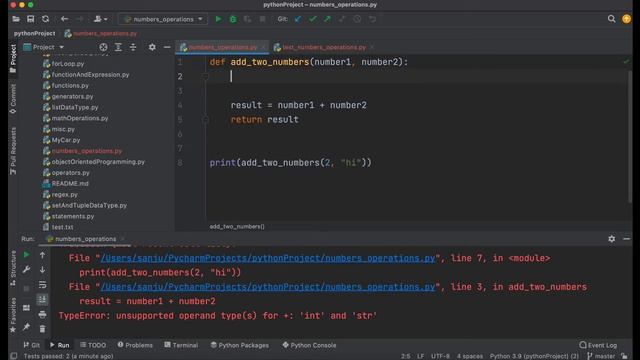Toggle Commit side tool window
Screen dimensions: 640x360
point(13,99)
